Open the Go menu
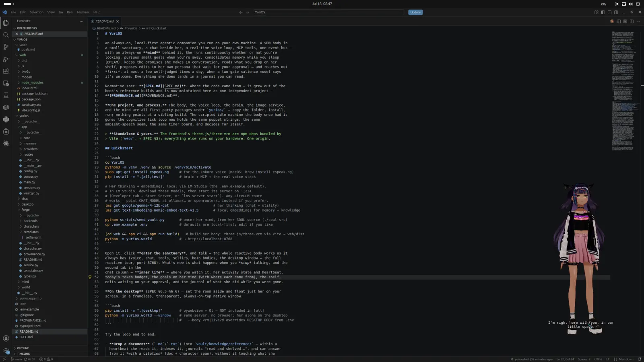 pyautogui.click(x=61, y=12)
